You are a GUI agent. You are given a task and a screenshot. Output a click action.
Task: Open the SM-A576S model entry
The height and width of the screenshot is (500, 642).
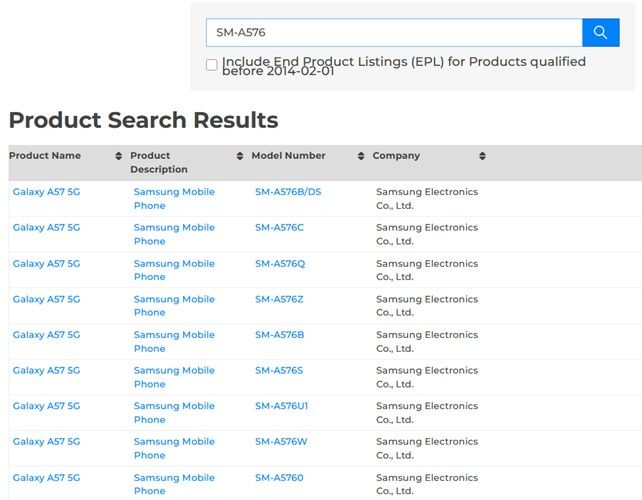279,370
